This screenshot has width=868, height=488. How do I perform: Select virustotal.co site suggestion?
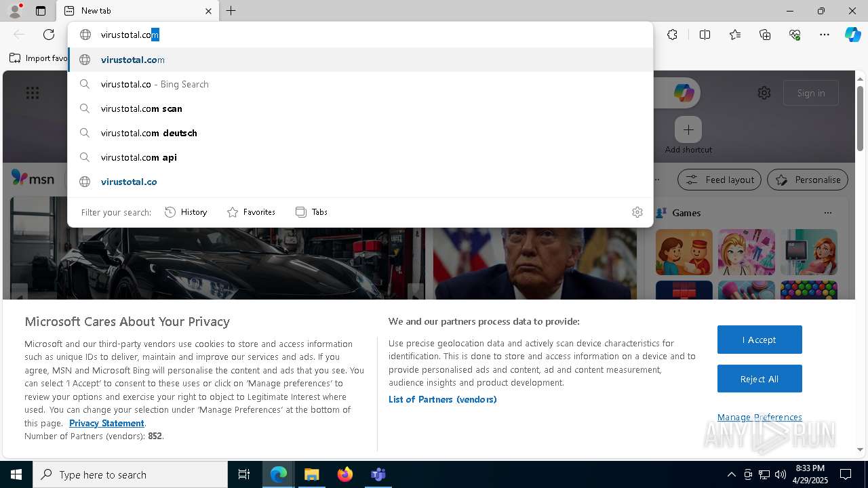[360, 182]
